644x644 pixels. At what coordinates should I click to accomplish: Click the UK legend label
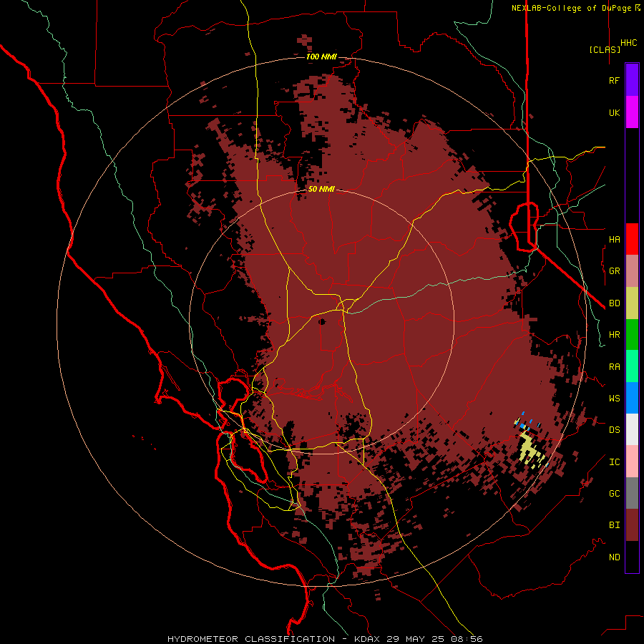click(x=614, y=113)
